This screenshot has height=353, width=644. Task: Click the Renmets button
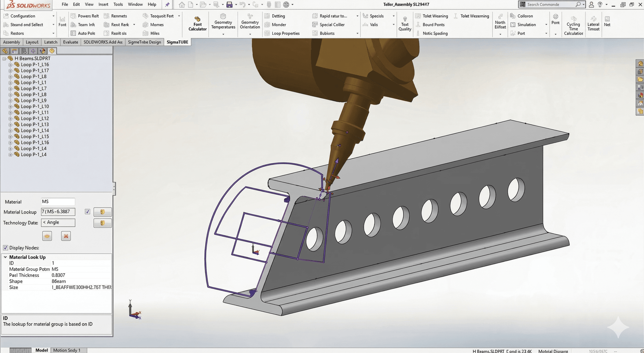[115, 16]
